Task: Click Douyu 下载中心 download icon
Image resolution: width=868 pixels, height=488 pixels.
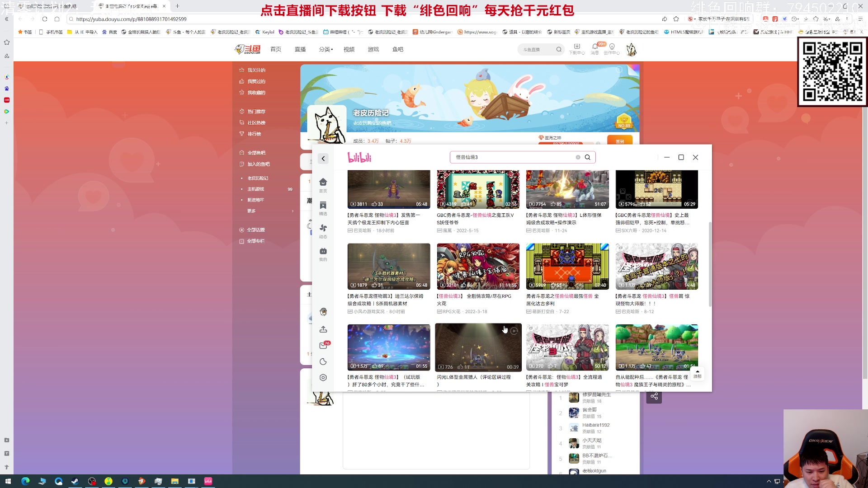Action: pos(577,49)
